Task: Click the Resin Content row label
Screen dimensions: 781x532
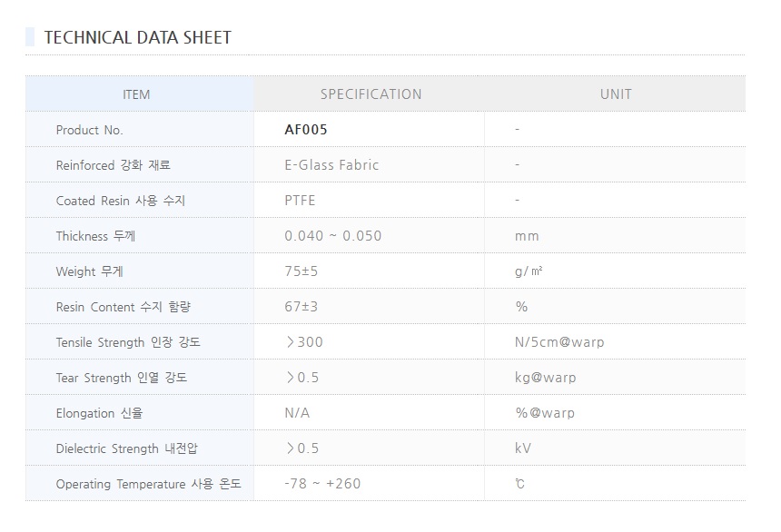Action: tap(124, 307)
